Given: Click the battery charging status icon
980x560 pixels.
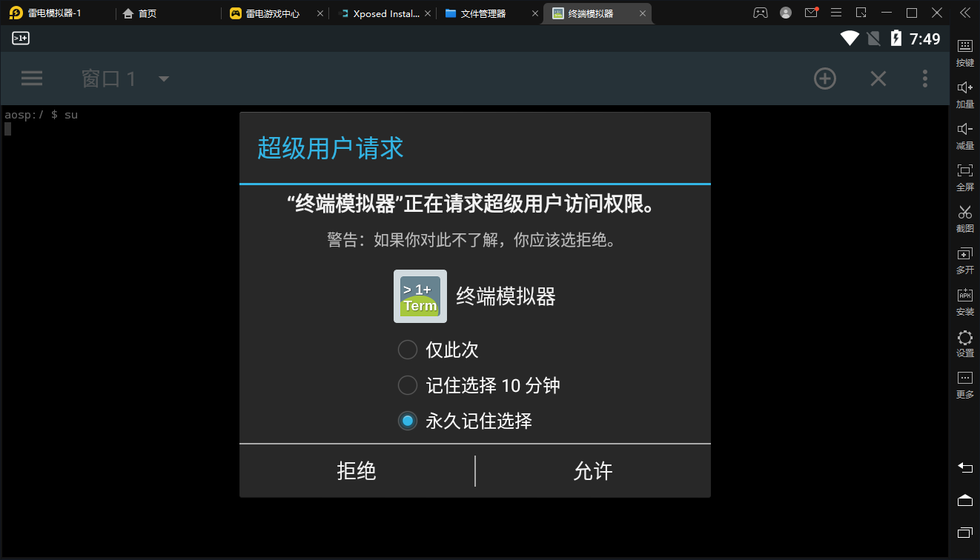Looking at the screenshot, I should pyautogui.click(x=895, y=39).
